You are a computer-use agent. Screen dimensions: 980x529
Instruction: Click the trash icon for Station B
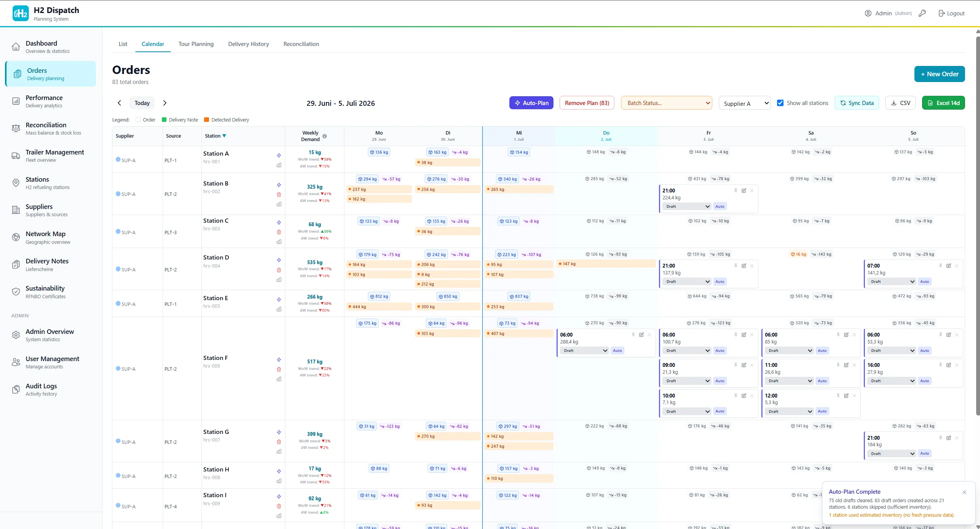279,194
